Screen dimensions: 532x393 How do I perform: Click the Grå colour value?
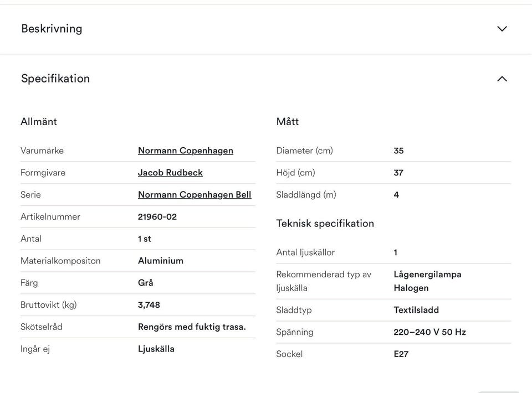coord(146,283)
